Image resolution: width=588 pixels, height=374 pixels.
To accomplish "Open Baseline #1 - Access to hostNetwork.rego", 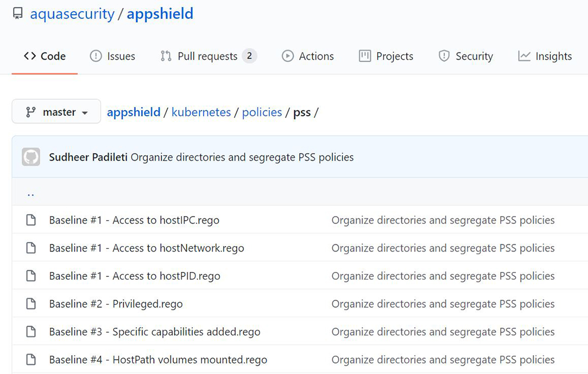I will (147, 248).
